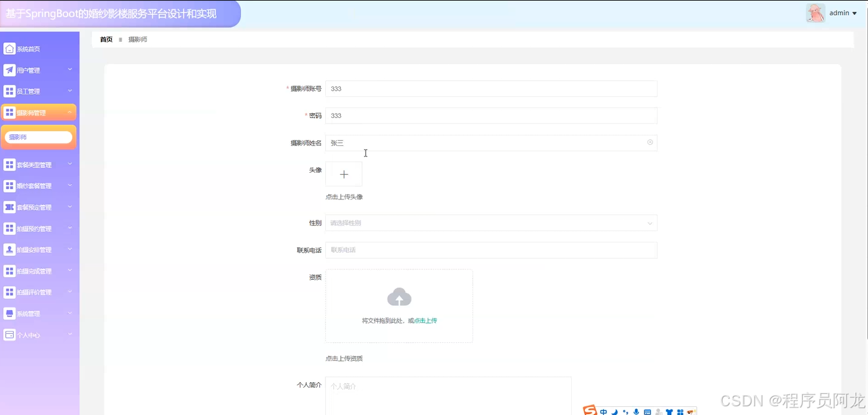Open the IME soft keyboard icon
This screenshot has width=868, height=415.
coord(648,412)
